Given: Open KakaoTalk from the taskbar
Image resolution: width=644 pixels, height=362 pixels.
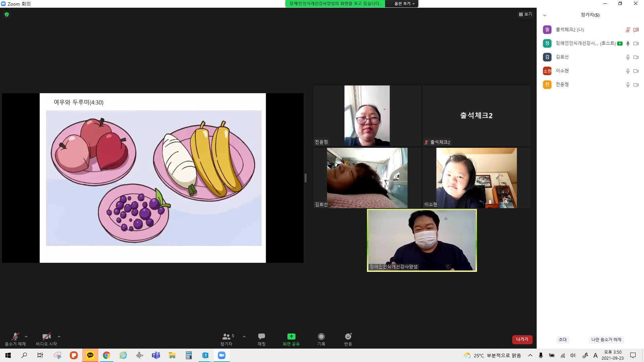Looking at the screenshot, I should coord(90,355).
